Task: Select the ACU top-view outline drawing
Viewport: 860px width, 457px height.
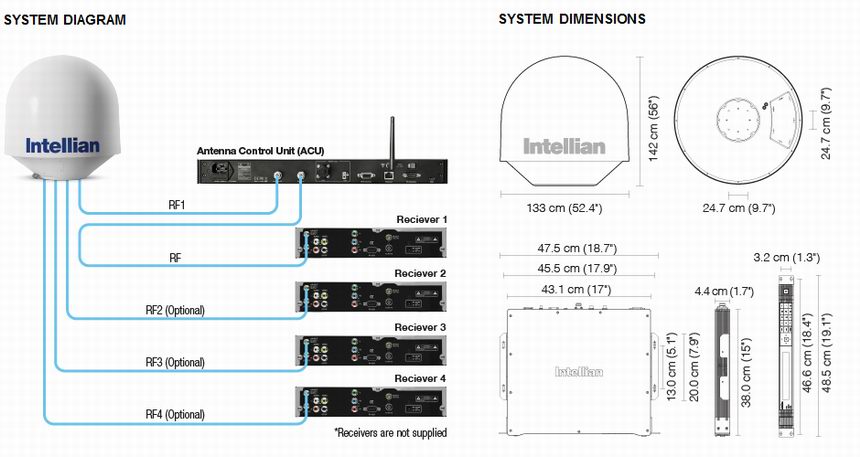Action: point(578,369)
